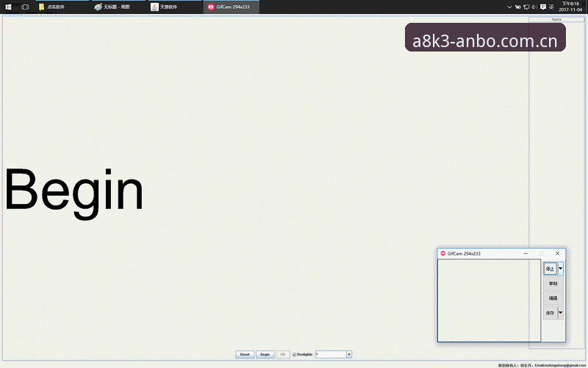Switch to the Java 天擦软件 taskbar item

175,7
